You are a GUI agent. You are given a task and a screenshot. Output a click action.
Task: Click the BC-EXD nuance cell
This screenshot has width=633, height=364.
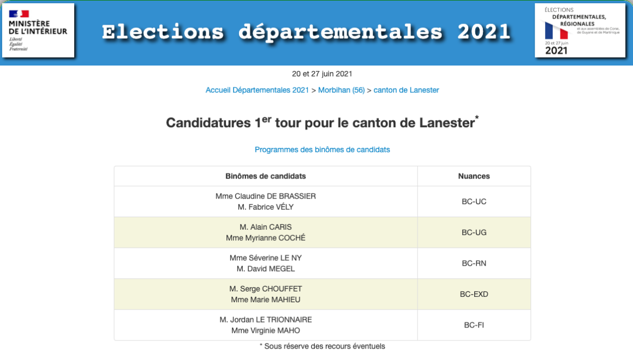(x=474, y=294)
